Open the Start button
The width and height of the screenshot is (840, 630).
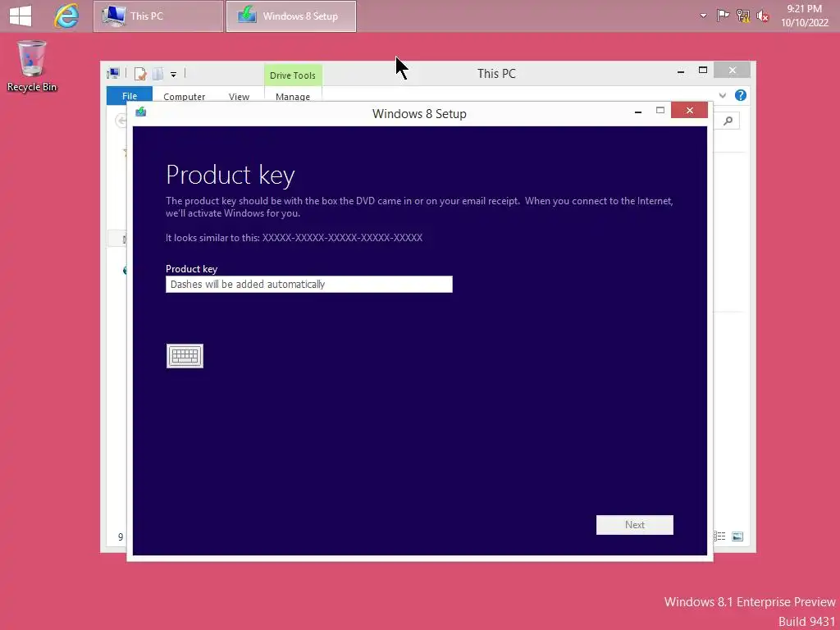coord(21,16)
